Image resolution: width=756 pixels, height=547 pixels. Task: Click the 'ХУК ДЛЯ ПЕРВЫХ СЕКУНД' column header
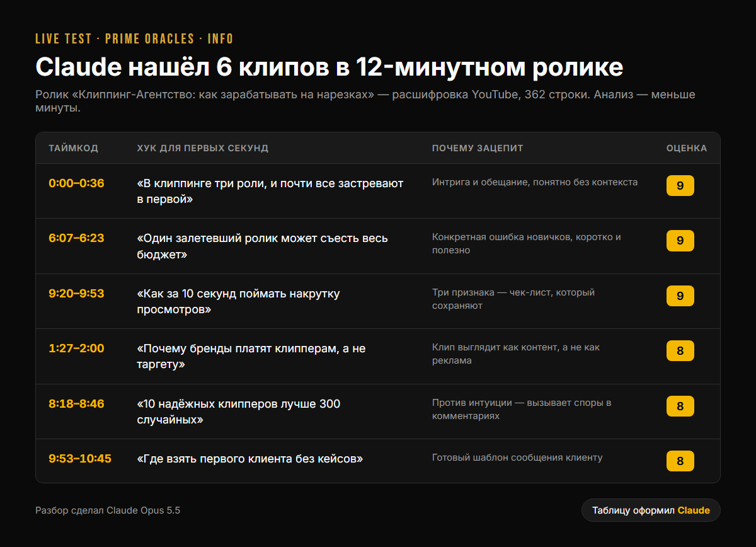tap(203, 148)
